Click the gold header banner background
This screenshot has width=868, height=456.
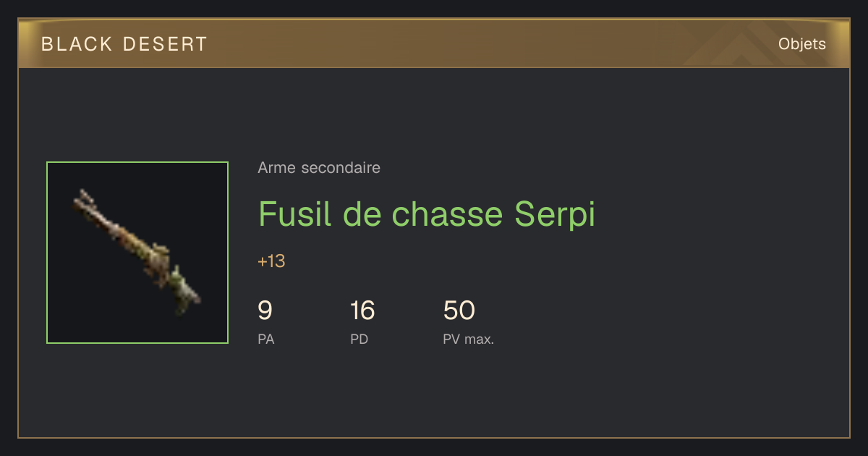pos(434,43)
